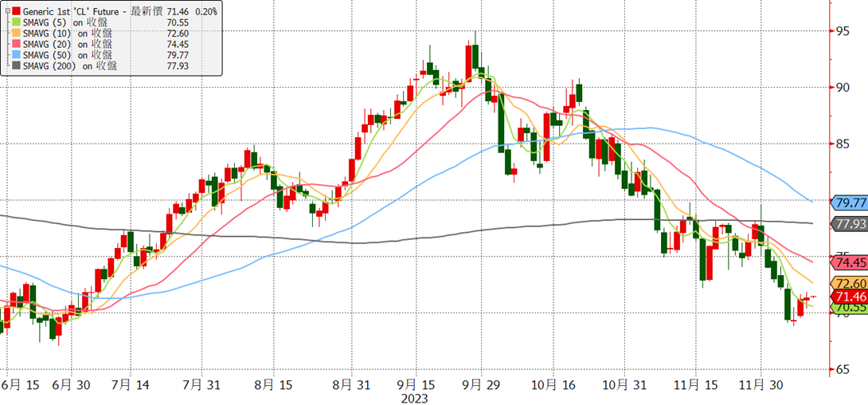868x405 pixels.
Task: Click the "7月 14" date label
Action: point(131,384)
